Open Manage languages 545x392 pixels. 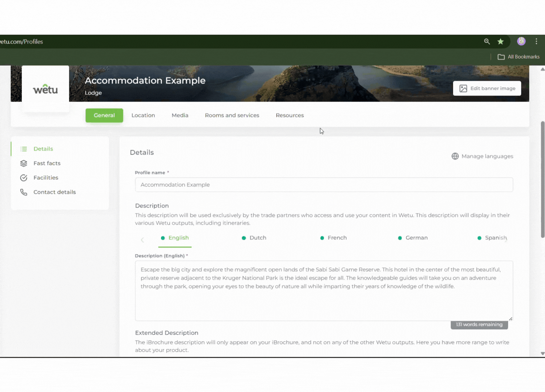482,156
